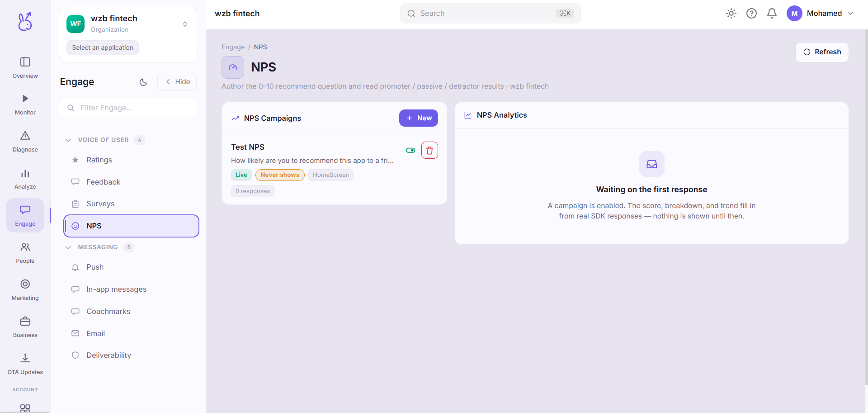Click the Engage breadcrumb link
The width and height of the screenshot is (868, 413).
click(233, 47)
